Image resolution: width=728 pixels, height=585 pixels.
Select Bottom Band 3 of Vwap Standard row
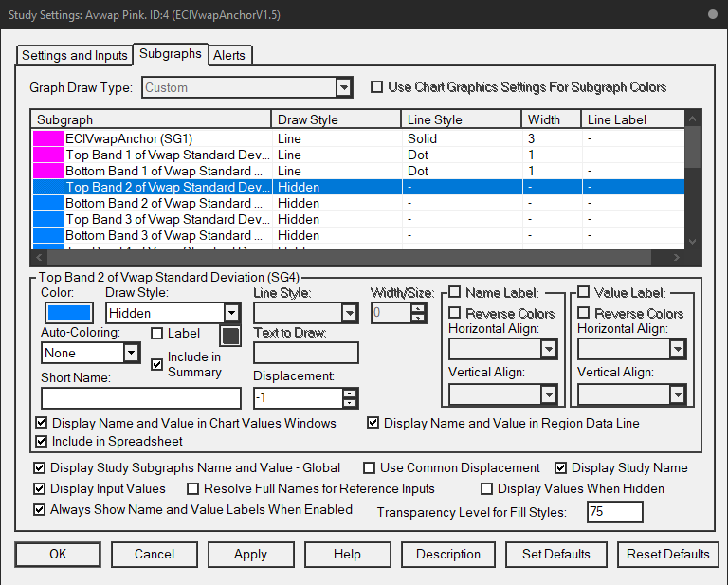click(357, 235)
